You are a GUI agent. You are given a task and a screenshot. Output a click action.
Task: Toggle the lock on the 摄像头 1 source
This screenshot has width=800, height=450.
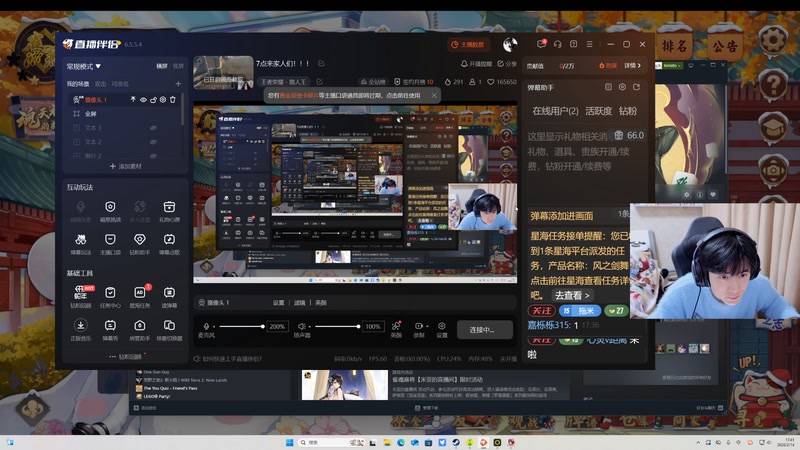153,99
